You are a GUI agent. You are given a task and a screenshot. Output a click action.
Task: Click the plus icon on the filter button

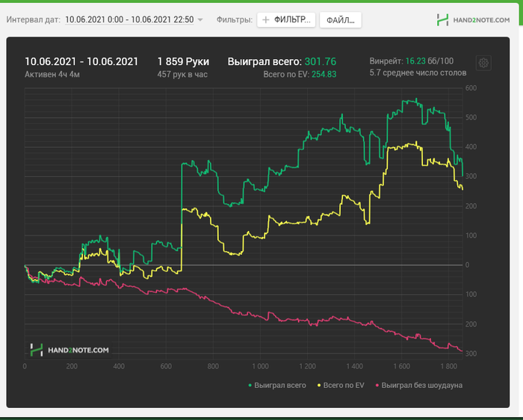[x=265, y=20]
